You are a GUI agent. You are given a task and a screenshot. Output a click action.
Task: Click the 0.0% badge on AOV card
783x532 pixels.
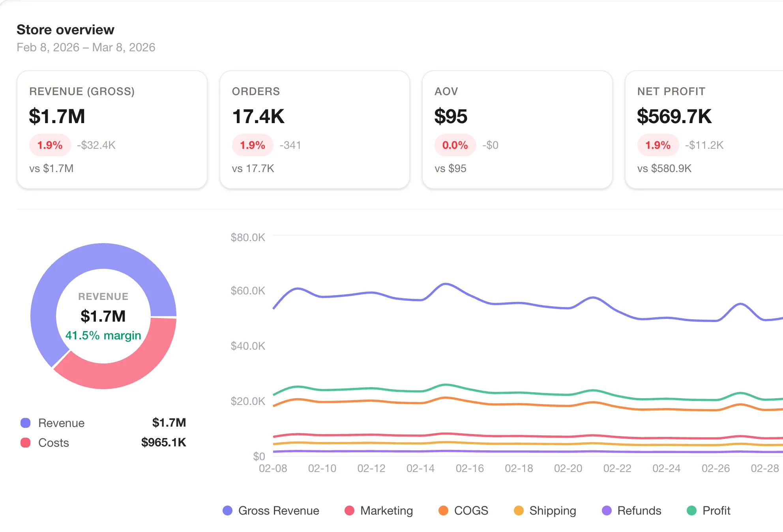point(455,145)
